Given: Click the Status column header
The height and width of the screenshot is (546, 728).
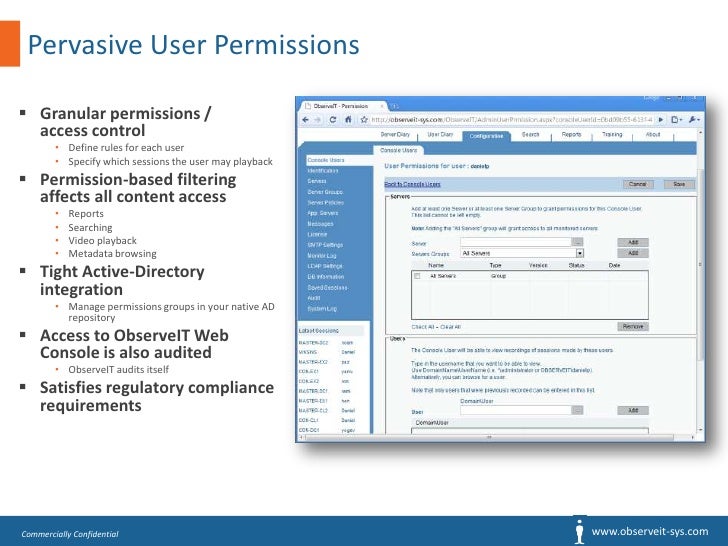Looking at the screenshot, I should (x=576, y=266).
